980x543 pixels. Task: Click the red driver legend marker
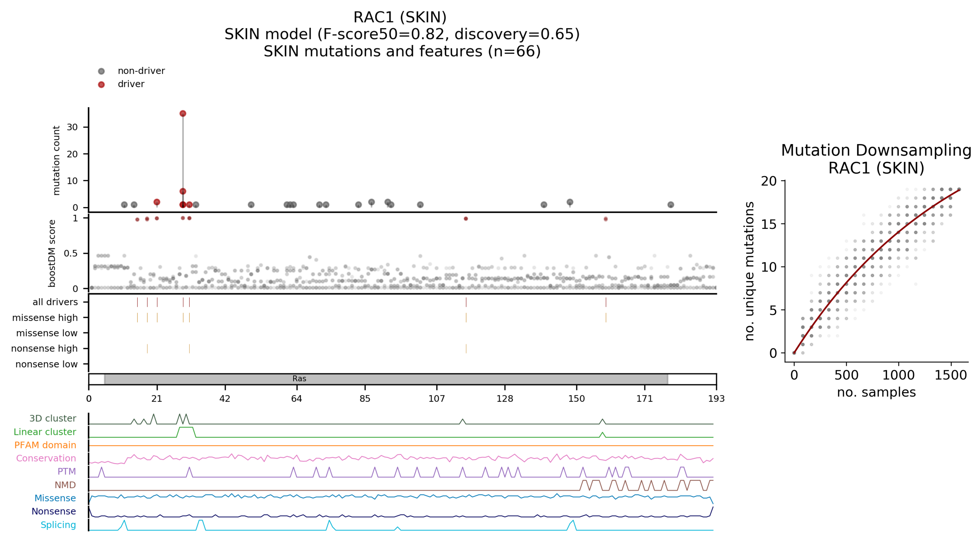point(101,84)
